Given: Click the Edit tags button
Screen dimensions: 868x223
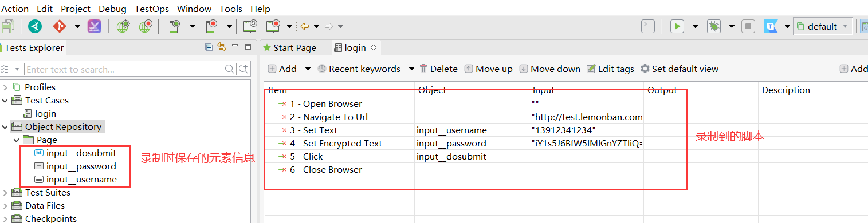Looking at the screenshot, I should [x=610, y=69].
